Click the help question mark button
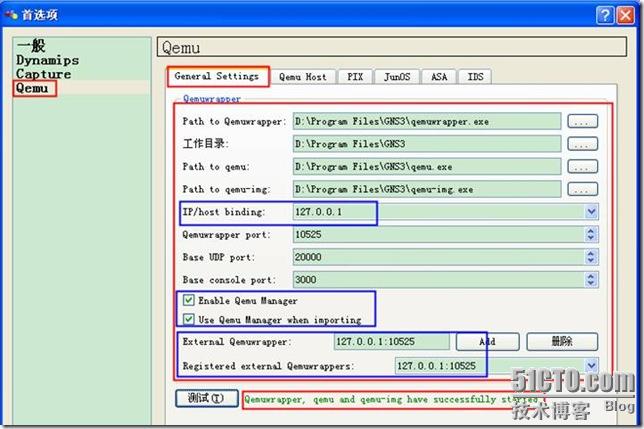Viewport: 644px width, 429px height. [605, 15]
